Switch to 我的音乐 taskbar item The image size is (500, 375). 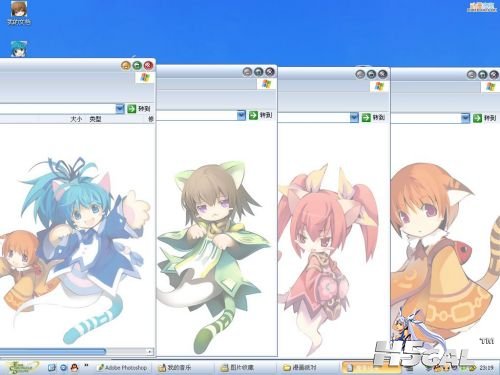pyautogui.click(x=175, y=368)
